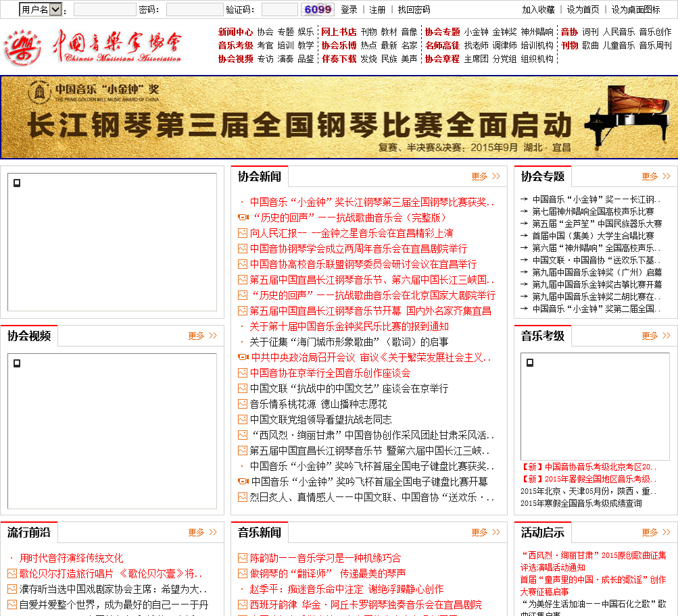
Task: Click image icon beside 全国音乐创作座谈会 article
Action: [243, 374]
